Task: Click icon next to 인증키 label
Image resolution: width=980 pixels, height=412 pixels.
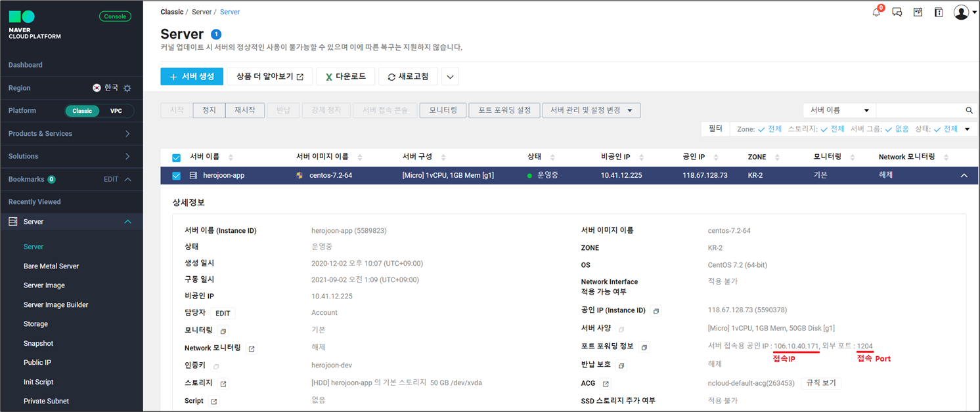Action: pos(215,366)
